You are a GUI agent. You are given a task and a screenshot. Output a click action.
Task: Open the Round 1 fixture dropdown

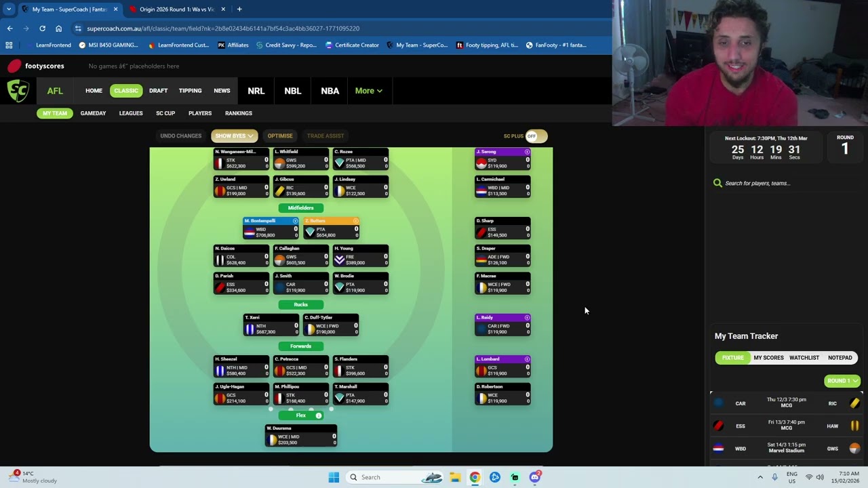[842, 381]
